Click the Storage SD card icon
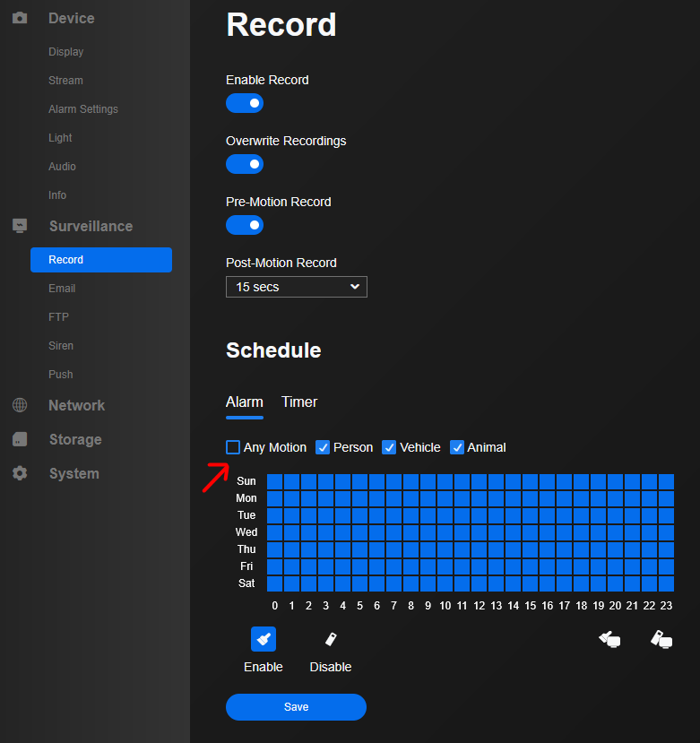The image size is (700, 743). [x=20, y=439]
